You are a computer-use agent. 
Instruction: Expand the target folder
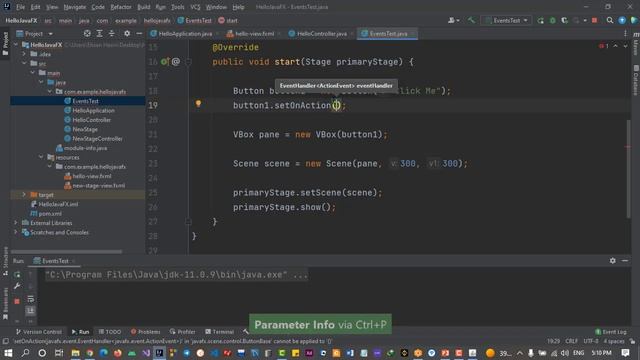(x=24, y=195)
